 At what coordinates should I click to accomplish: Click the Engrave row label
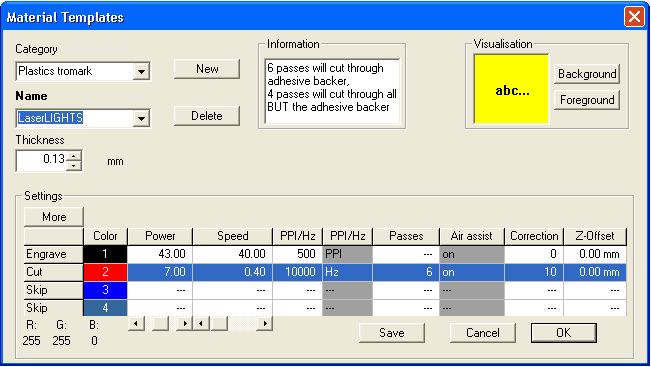pos(54,254)
